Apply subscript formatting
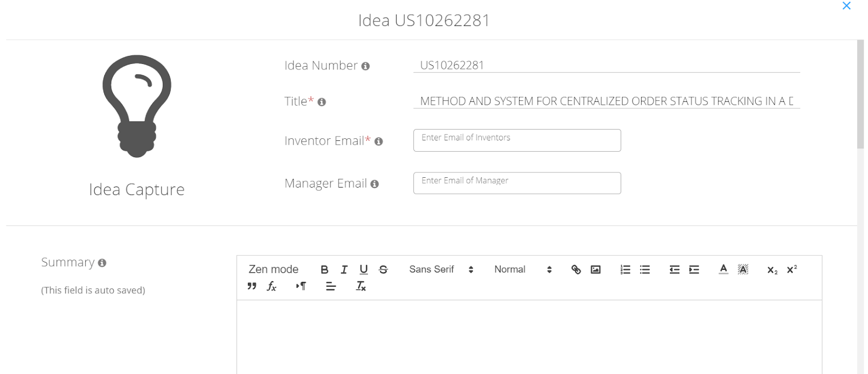The height and width of the screenshot is (374, 868). (773, 270)
